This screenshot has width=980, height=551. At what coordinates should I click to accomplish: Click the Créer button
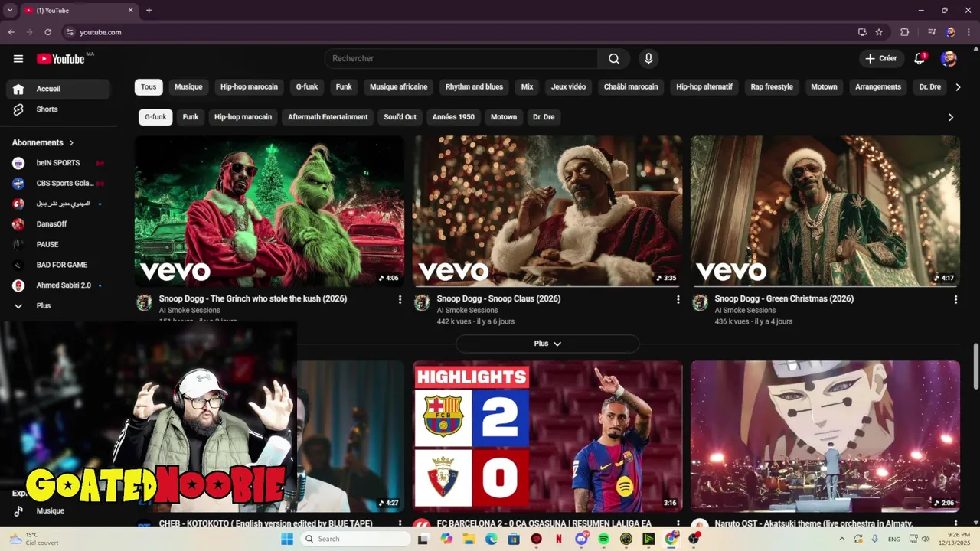tap(880, 59)
